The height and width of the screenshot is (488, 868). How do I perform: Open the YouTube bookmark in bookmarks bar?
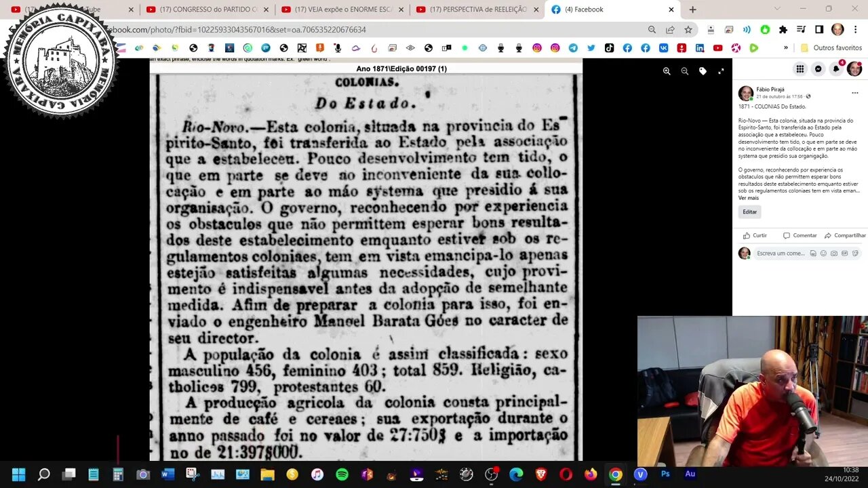point(717,48)
